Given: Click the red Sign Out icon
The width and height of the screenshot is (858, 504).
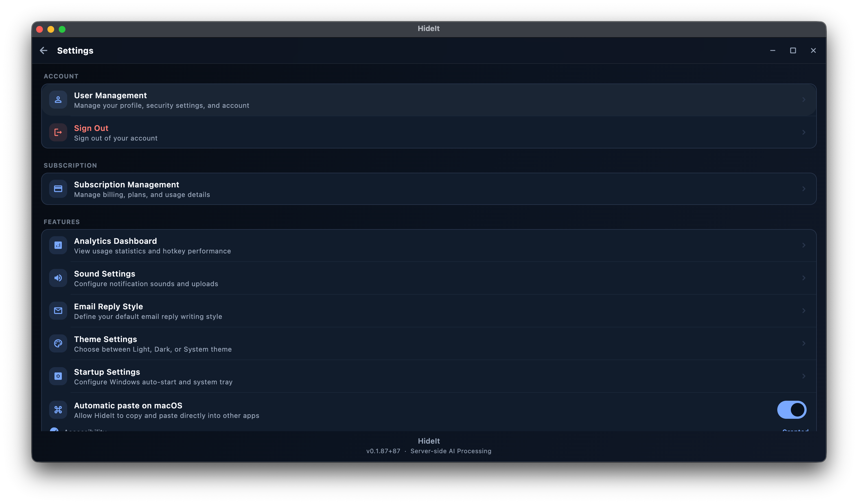Looking at the screenshot, I should coord(58,132).
